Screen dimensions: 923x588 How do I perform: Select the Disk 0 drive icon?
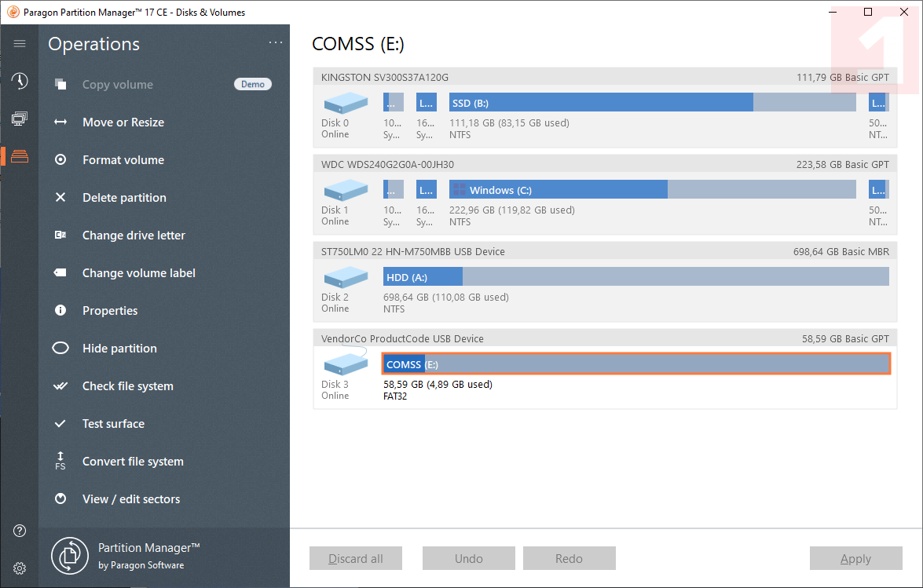coord(346,103)
